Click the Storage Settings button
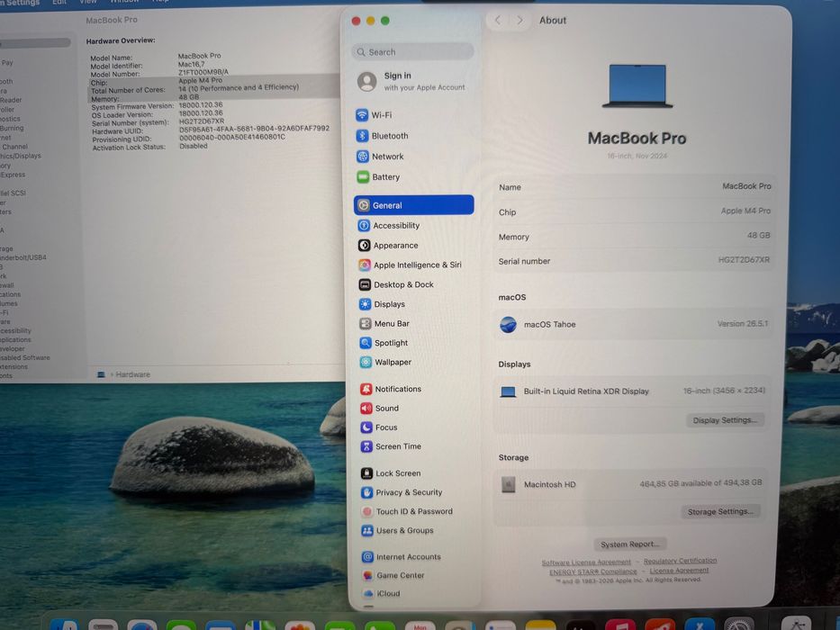840x630 pixels. (x=720, y=511)
